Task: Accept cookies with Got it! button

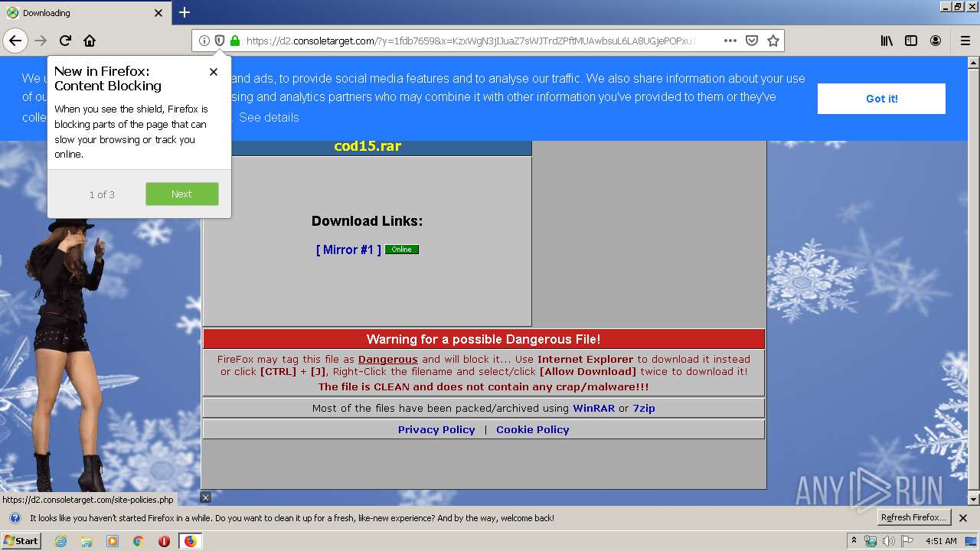Action: click(x=881, y=99)
